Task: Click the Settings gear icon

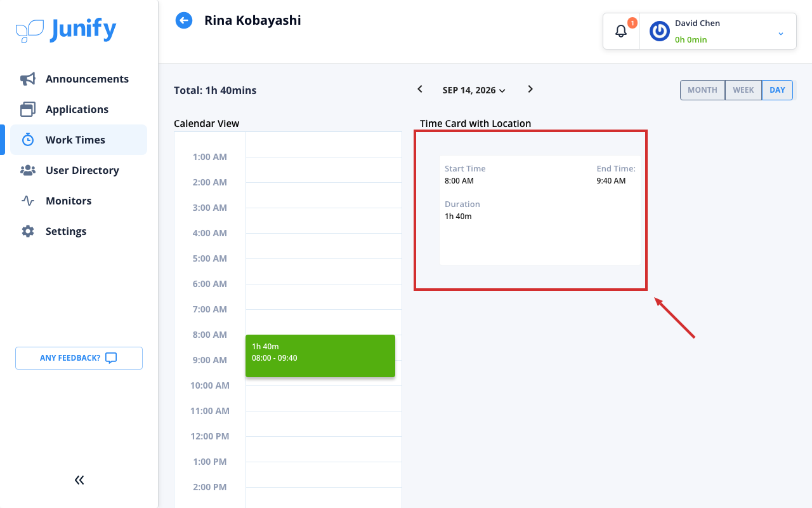Action: [x=28, y=231]
